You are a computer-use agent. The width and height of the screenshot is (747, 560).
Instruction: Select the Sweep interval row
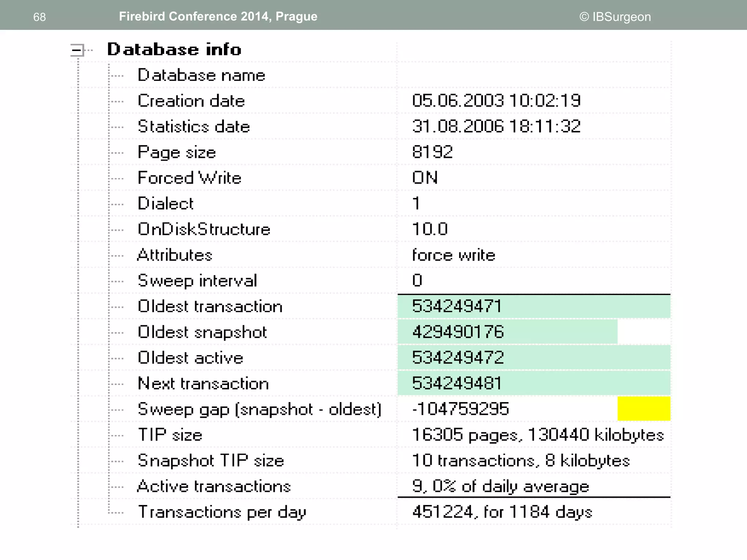(x=197, y=281)
